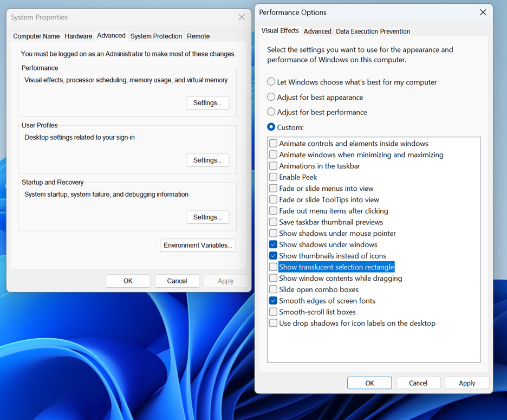Open the Hardware tab
Image resolution: width=507 pixels, height=420 pixels.
pyautogui.click(x=78, y=36)
